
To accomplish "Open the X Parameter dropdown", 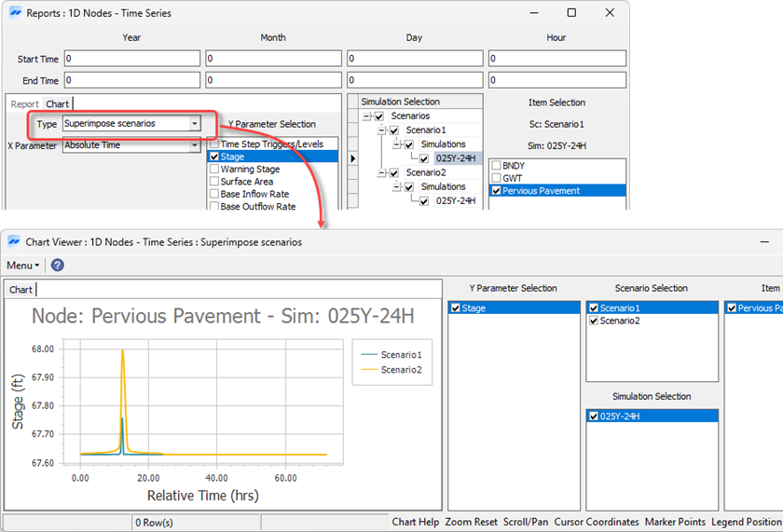I will click(194, 145).
